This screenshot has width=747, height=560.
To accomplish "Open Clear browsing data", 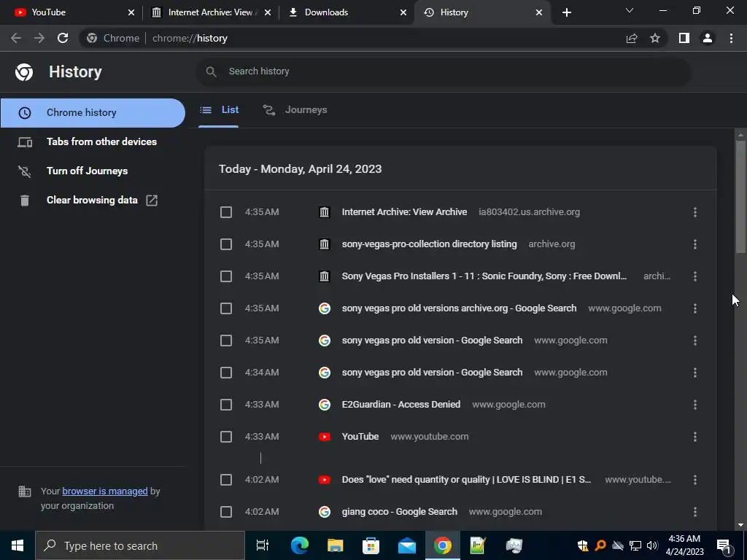I will coord(93,201).
